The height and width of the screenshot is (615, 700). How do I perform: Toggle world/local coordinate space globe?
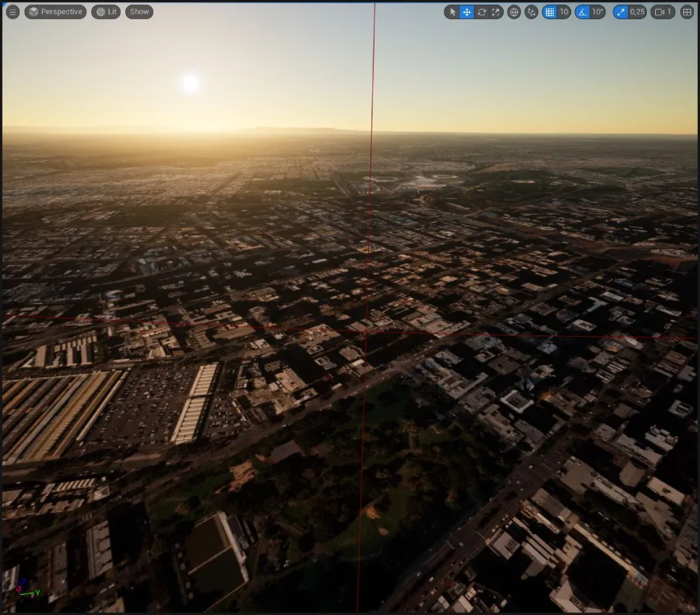(x=514, y=12)
